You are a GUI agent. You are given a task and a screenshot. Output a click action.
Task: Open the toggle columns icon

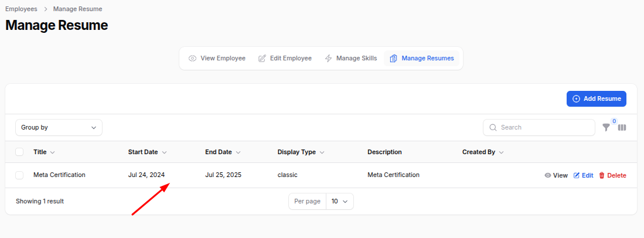pos(622,128)
